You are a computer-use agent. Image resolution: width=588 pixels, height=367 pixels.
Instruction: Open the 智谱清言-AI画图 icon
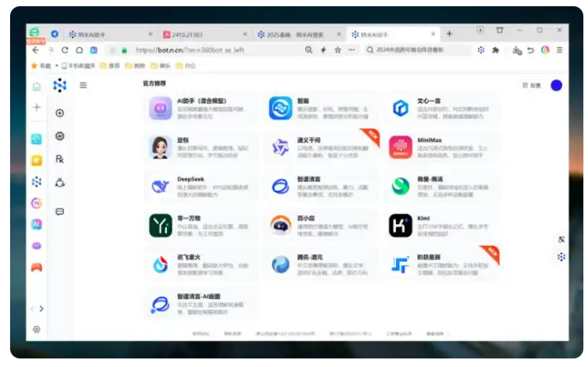161,305
